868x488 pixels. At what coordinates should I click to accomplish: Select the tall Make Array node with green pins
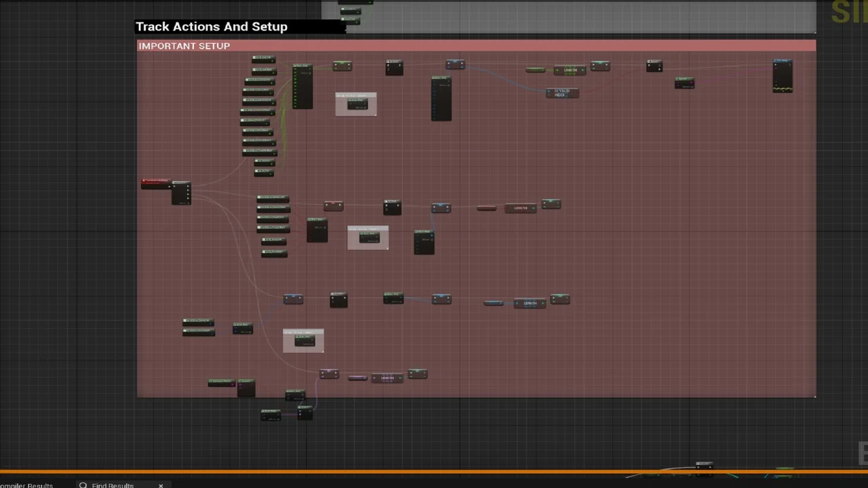click(302, 86)
